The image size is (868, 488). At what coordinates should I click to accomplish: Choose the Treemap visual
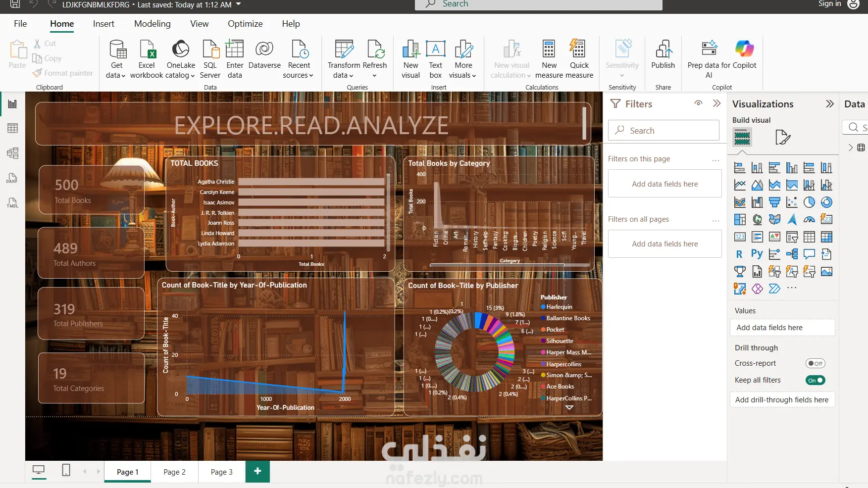click(740, 219)
